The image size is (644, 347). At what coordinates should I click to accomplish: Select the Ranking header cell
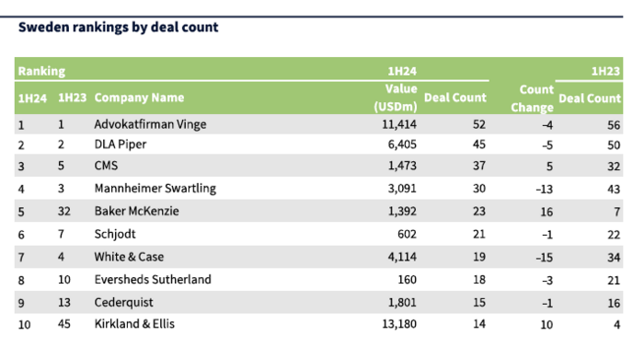click(x=41, y=71)
